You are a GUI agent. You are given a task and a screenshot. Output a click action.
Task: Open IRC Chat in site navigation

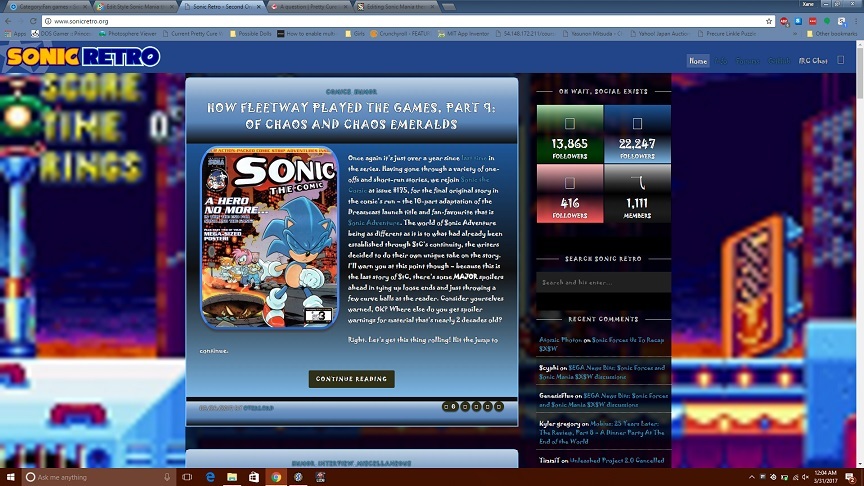click(x=813, y=61)
